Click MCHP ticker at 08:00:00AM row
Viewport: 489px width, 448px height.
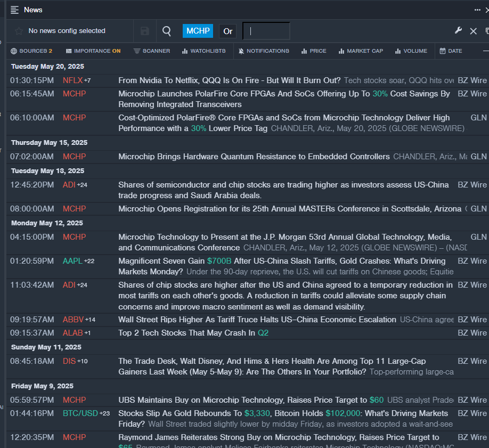(74, 209)
